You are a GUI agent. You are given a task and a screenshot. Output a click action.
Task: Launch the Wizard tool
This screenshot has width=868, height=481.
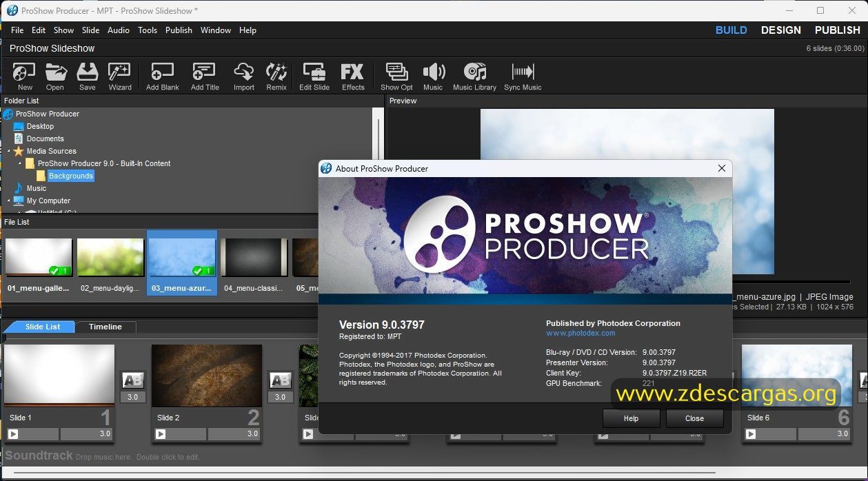120,76
